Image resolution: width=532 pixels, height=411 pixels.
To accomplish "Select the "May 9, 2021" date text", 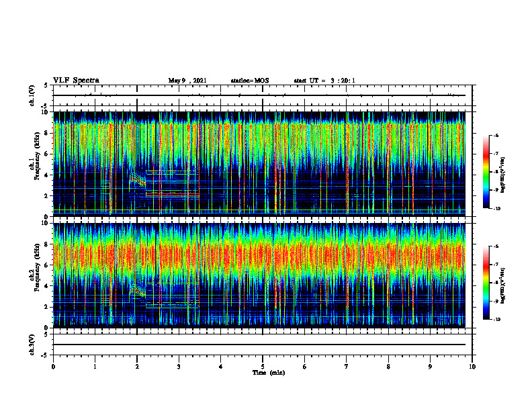I will click(187, 81).
